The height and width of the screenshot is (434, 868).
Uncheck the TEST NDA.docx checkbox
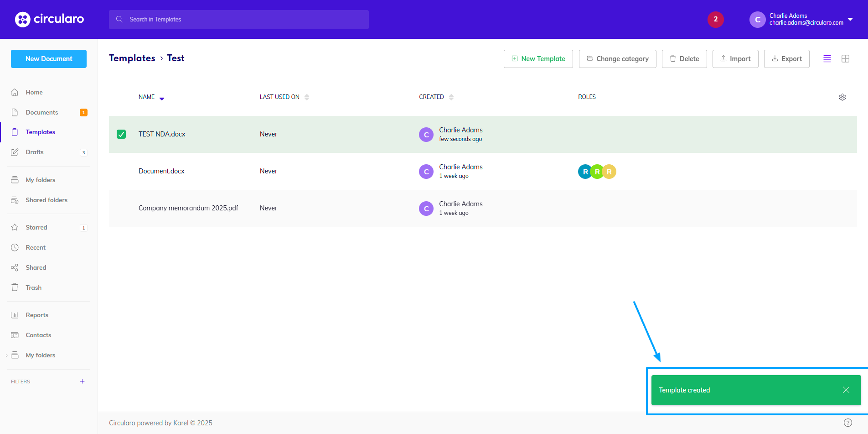(121, 134)
